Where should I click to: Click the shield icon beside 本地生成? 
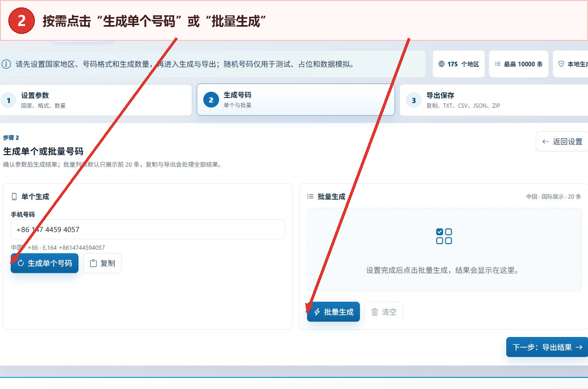coord(561,64)
